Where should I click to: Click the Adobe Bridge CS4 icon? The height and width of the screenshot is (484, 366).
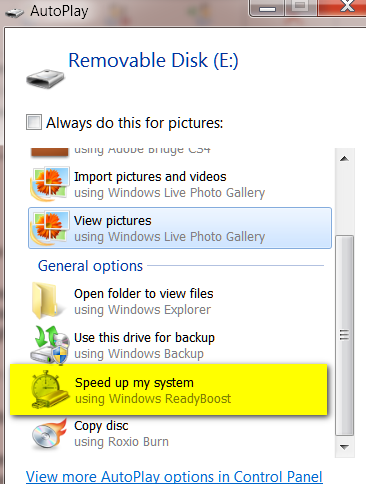[x=49, y=152]
